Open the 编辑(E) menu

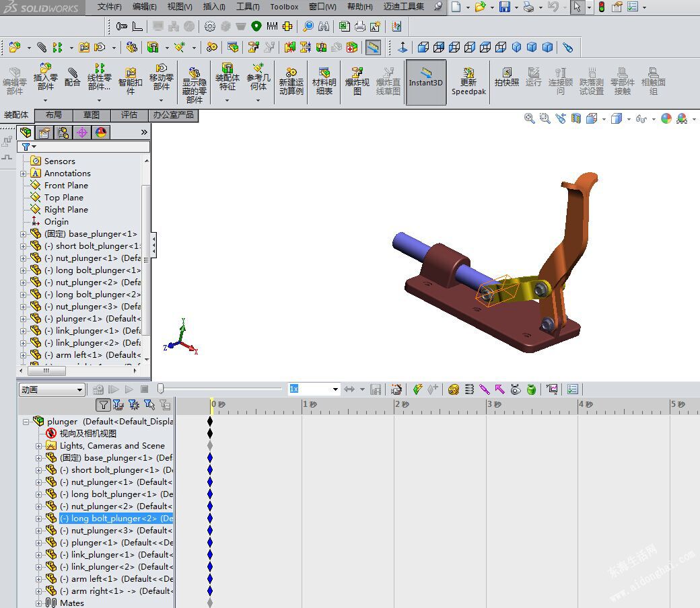(x=145, y=7)
